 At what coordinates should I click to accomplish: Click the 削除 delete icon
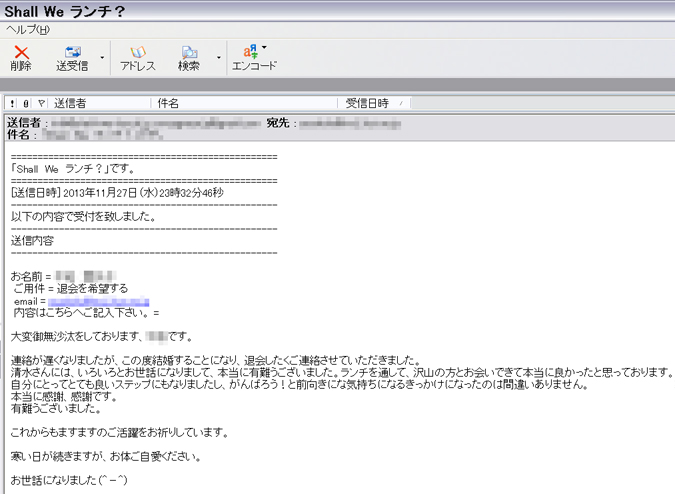tap(21, 58)
